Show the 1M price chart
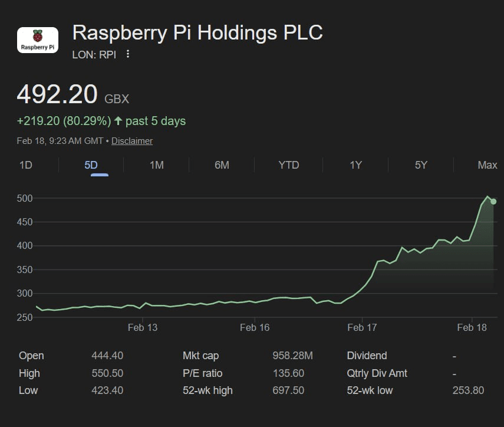 (156, 165)
